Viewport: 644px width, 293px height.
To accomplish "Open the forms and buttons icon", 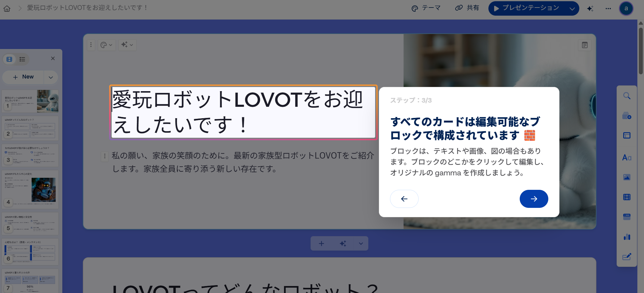I will tap(627, 257).
